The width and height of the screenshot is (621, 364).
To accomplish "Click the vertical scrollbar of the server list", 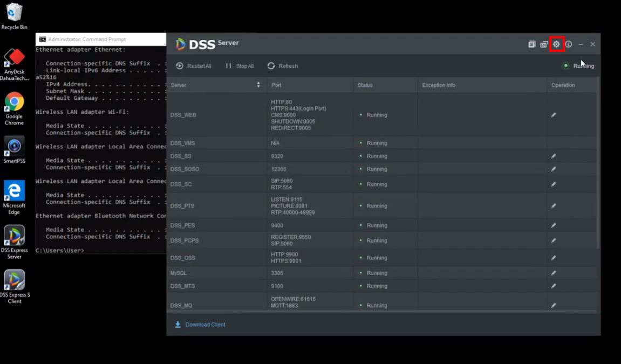I will [x=597, y=162].
